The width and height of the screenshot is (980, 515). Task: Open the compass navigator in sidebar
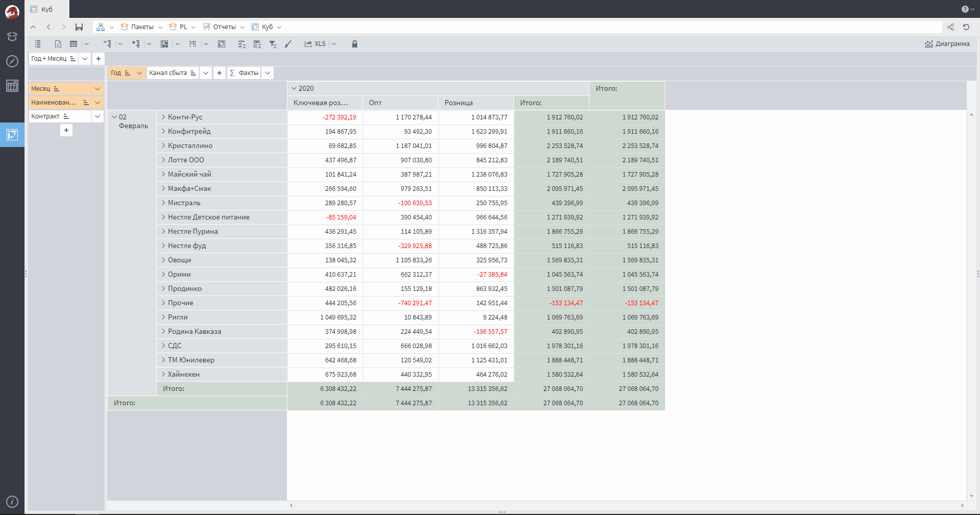click(12, 61)
